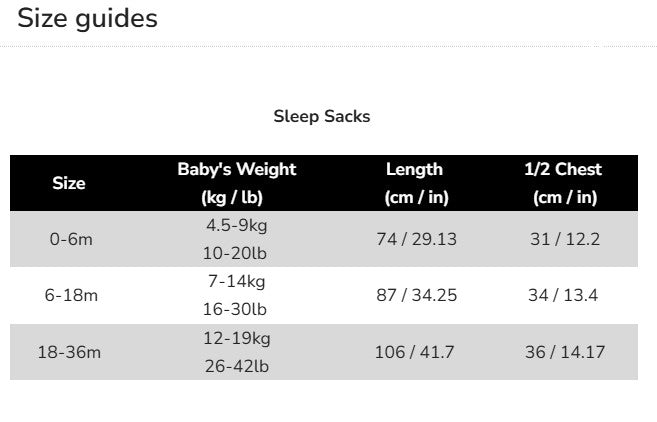This screenshot has height=422, width=657.
Task: Click the Size column header
Action: [x=69, y=183]
